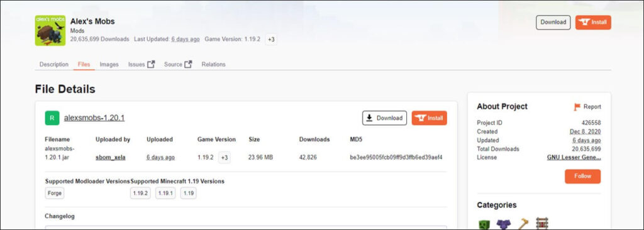Click the Changelog heading
This screenshot has height=230, width=644.
(x=60, y=216)
